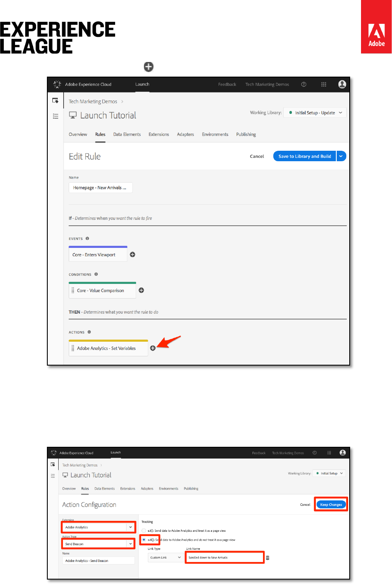The height and width of the screenshot is (585, 392).
Task: Click the plus icon above the Edit Rule screenshot
Action: 149,67
